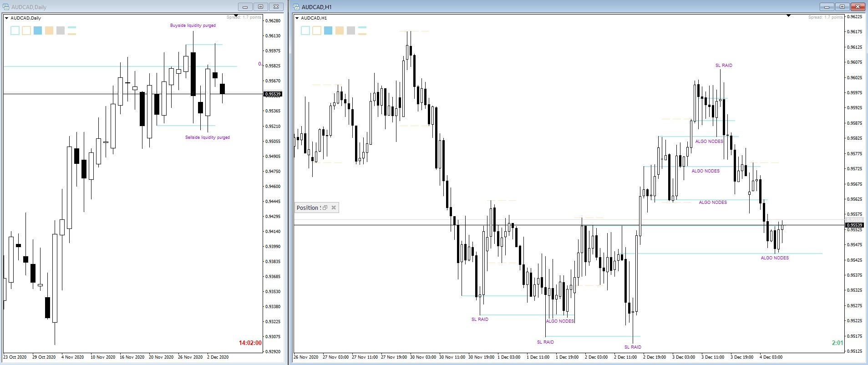
Task: Click the 2 Dec 2020 date on the Daily axis
Action: point(218,357)
